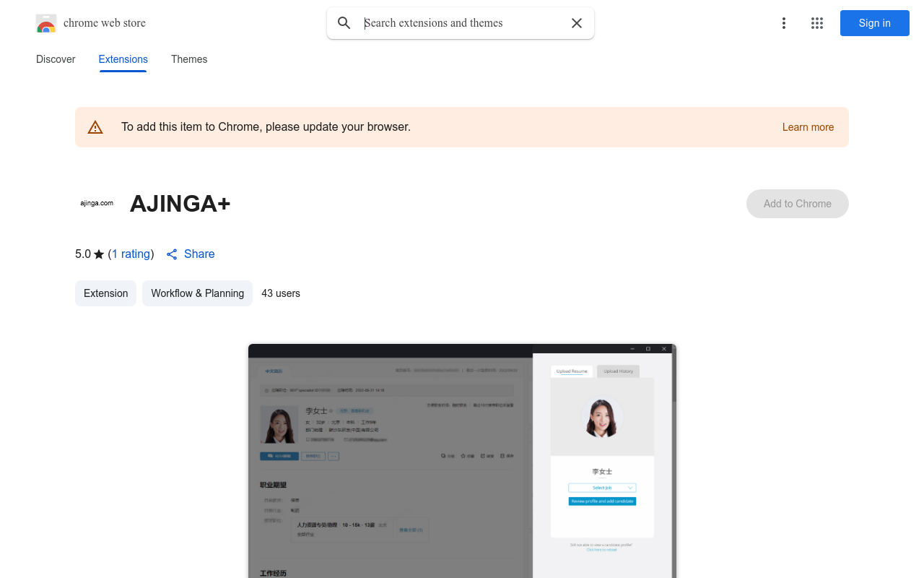Focus the Search extensions and themes field

(462, 23)
